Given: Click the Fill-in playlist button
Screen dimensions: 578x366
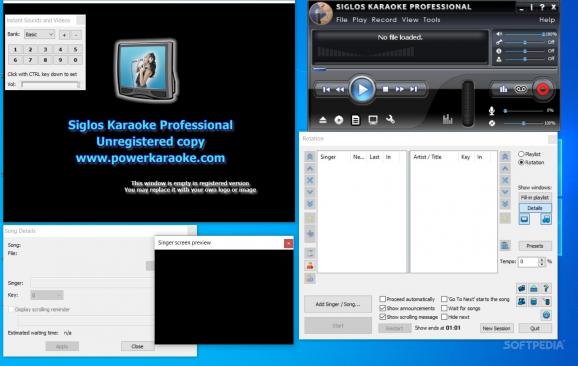Looking at the screenshot, I should [x=535, y=198].
